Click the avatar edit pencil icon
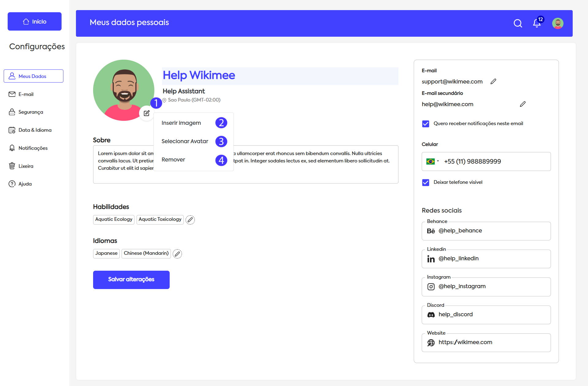Screen dimensions: 588x386 pos(147,113)
